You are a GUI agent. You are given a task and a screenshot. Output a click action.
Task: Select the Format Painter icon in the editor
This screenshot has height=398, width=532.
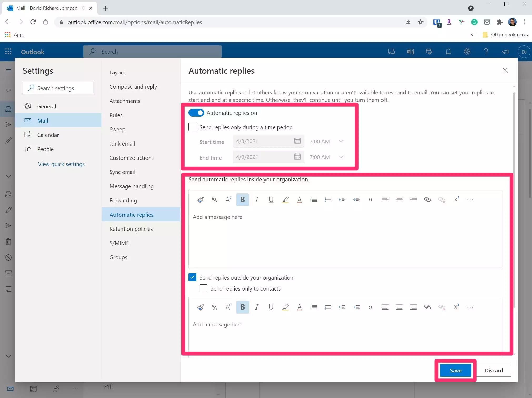tap(200, 200)
